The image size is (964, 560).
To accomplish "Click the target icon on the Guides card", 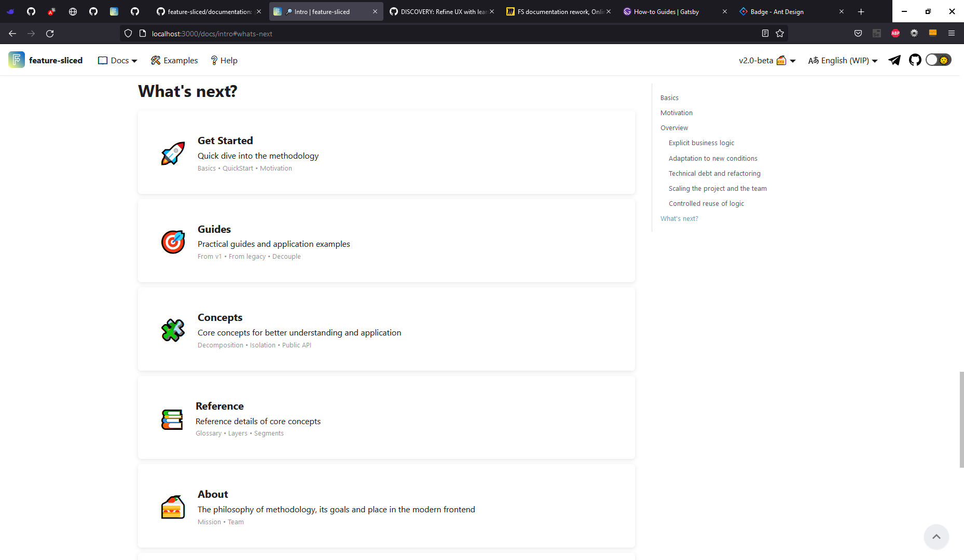I will point(173,241).
